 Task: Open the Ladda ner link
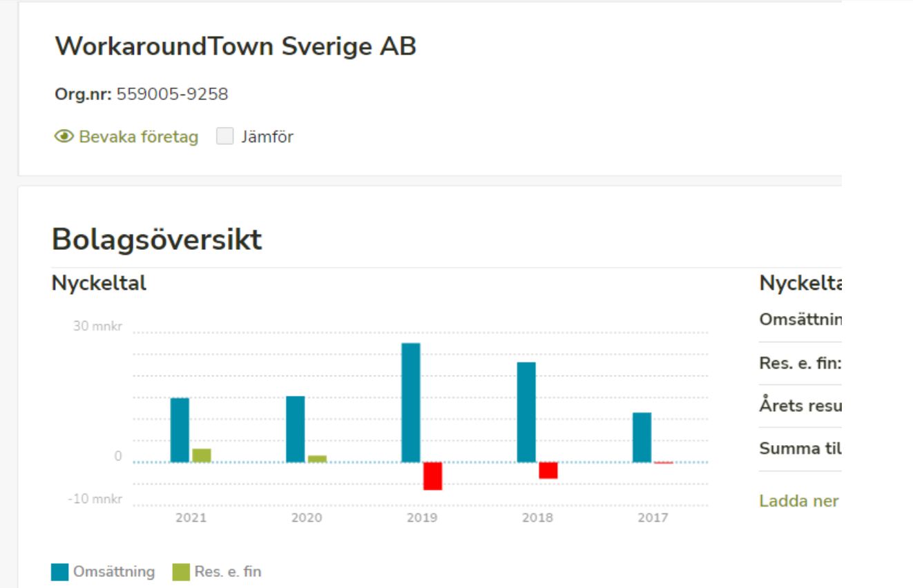(x=799, y=501)
